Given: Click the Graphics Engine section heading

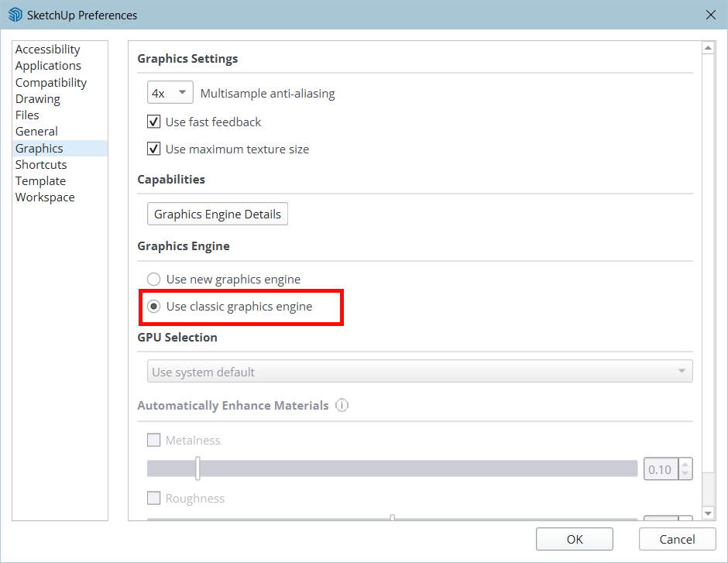Looking at the screenshot, I should [x=184, y=246].
